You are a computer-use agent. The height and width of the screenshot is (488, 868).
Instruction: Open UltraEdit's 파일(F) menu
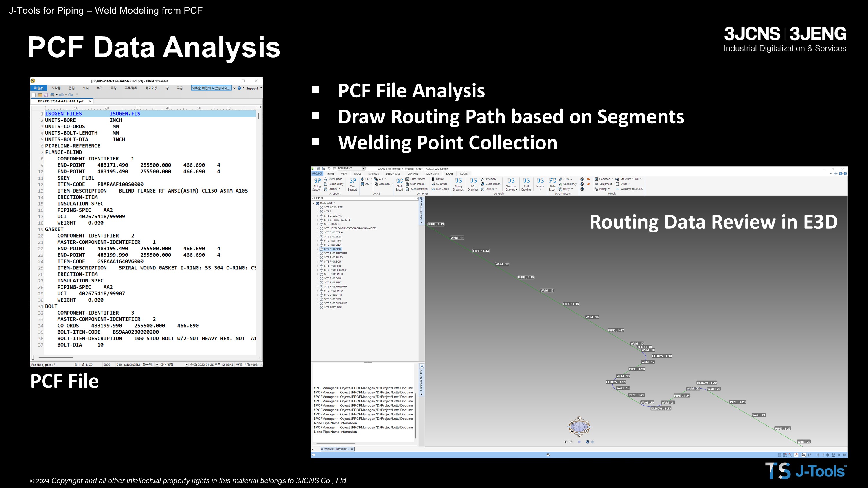[39, 88]
